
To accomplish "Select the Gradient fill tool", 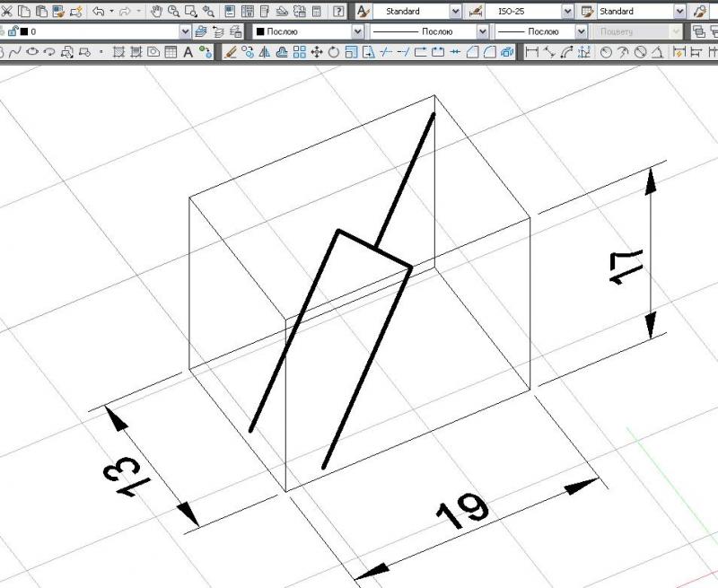I will coord(136,52).
